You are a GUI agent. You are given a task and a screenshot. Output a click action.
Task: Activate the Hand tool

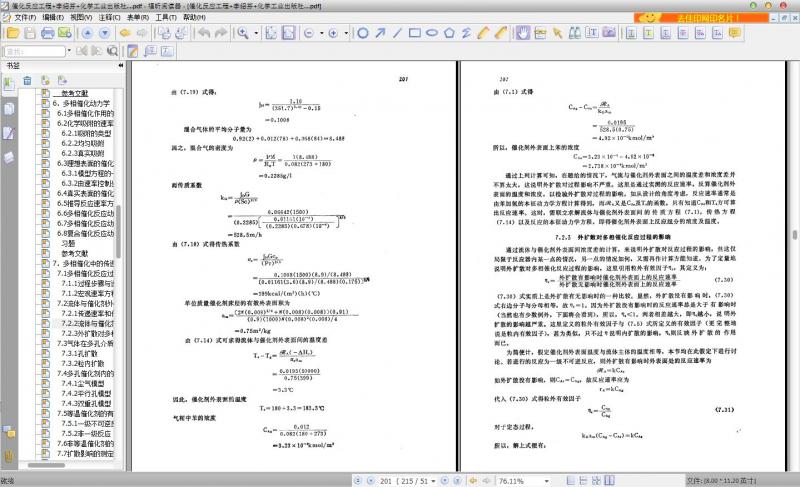(522, 33)
